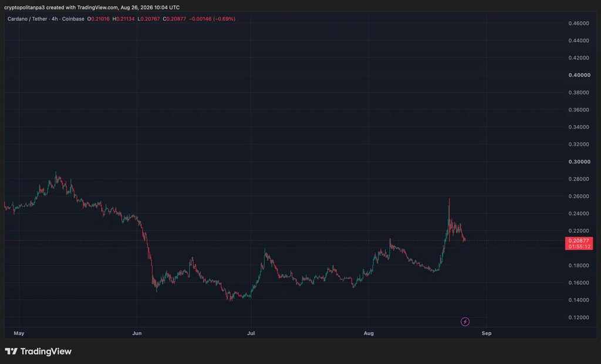Click the chart attribution header text
601x364 pixels.
pyautogui.click(x=92, y=7)
